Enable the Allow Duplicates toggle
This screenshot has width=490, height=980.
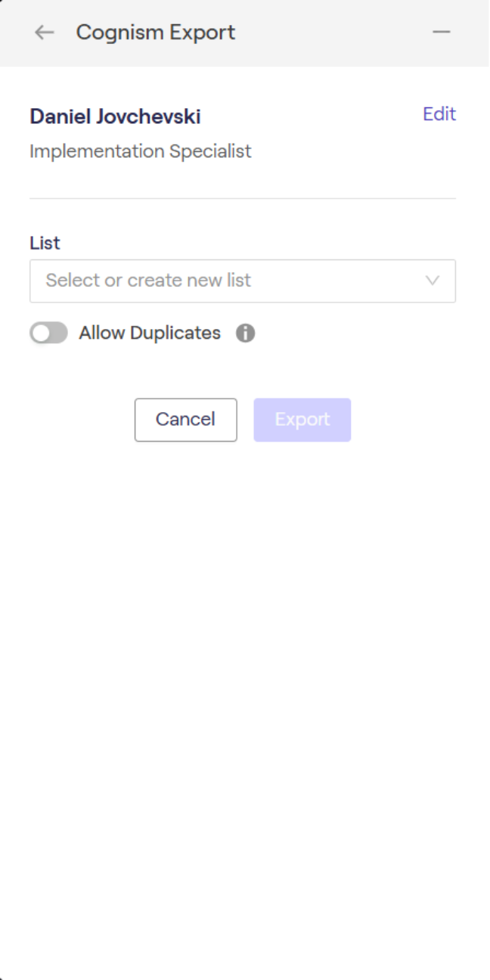coord(48,333)
